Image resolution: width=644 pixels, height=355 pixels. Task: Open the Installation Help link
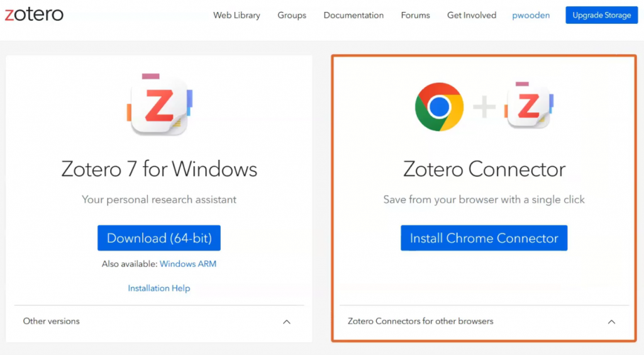[159, 288]
